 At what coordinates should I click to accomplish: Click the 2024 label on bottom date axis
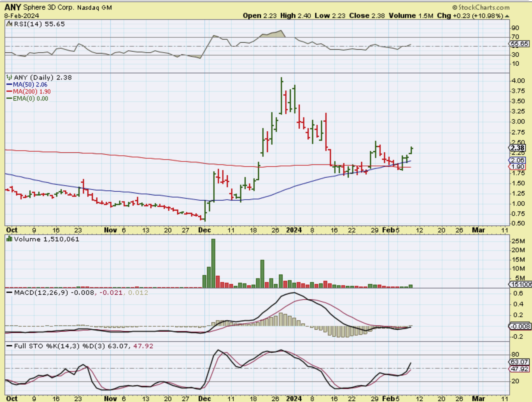tap(294, 399)
